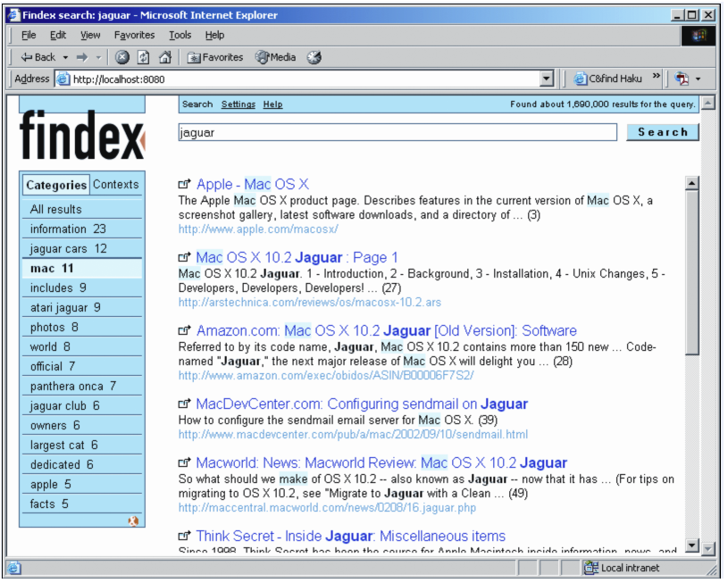Open the Settings link
Image resolution: width=728 pixels, height=583 pixels.
(x=238, y=104)
